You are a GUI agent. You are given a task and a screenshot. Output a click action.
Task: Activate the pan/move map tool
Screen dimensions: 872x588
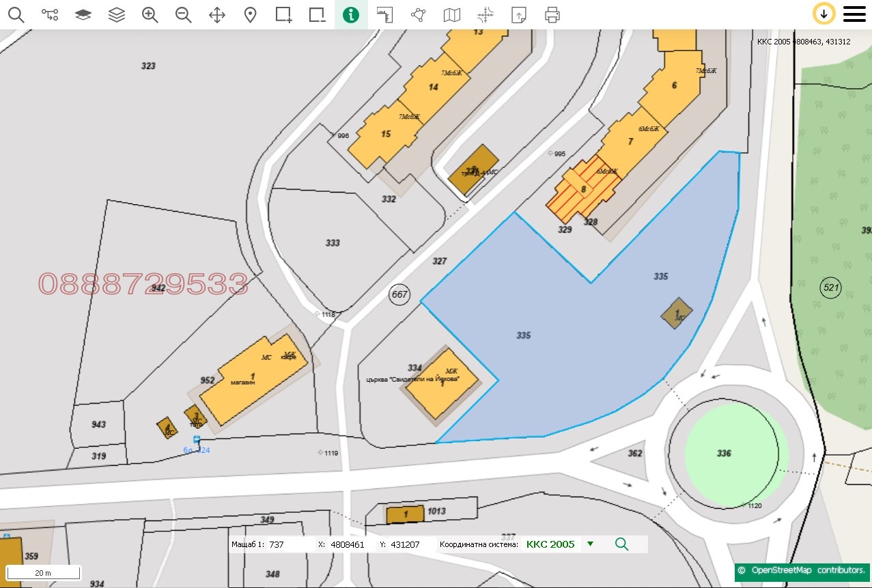pyautogui.click(x=216, y=14)
